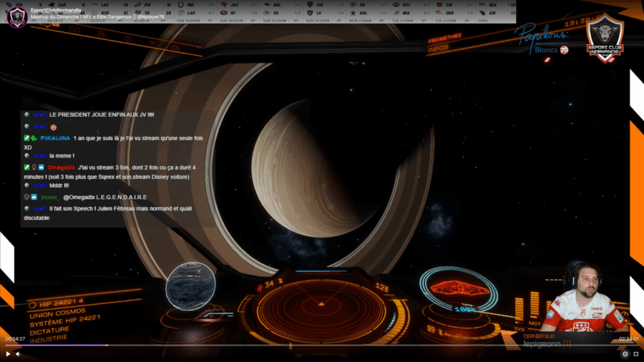
Task: Open the EsportClubNormandie channel name link
Action: tap(56, 10)
